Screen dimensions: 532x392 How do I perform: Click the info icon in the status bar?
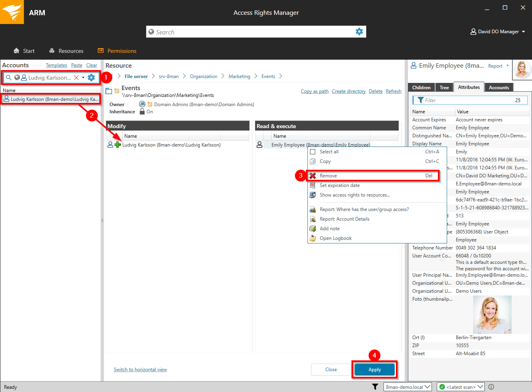click(491, 387)
